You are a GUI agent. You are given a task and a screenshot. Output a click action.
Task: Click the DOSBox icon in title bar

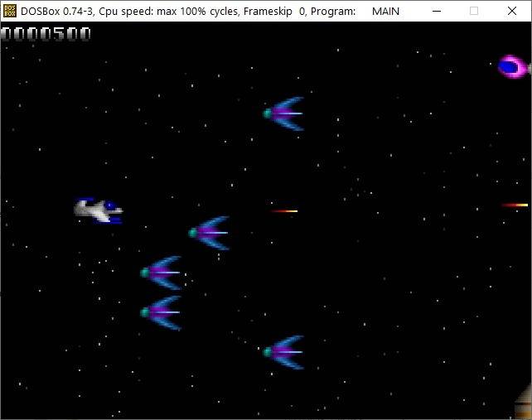10,11
